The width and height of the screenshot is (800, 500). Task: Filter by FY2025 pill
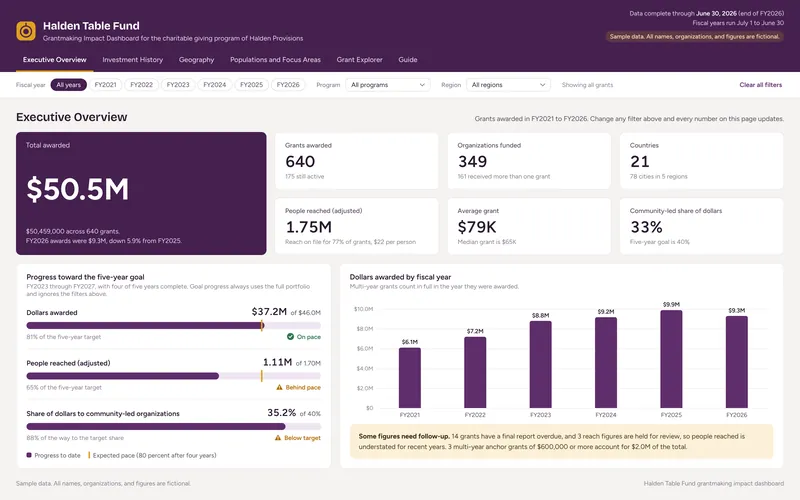(251, 85)
